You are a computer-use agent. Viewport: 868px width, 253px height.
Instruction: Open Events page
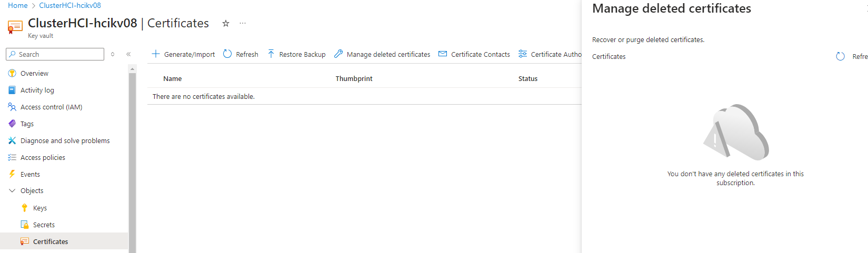pos(30,174)
